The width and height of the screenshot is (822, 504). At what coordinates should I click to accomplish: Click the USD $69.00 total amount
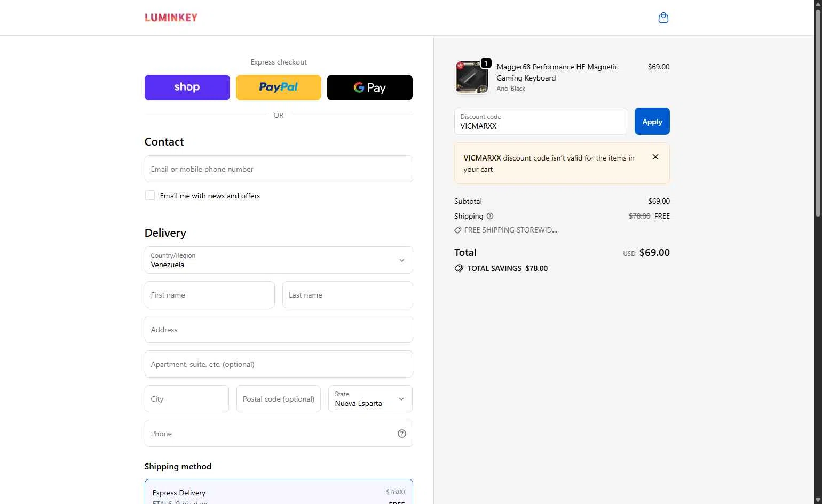pyautogui.click(x=646, y=253)
